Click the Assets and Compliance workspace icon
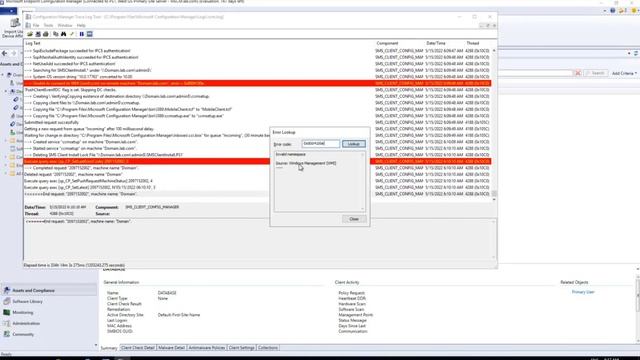640x360 pixels. click(x=7, y=290)
